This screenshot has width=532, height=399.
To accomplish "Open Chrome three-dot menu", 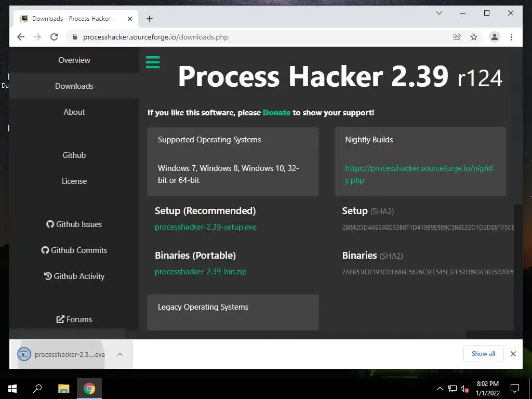I will click(x=511, y=37).
